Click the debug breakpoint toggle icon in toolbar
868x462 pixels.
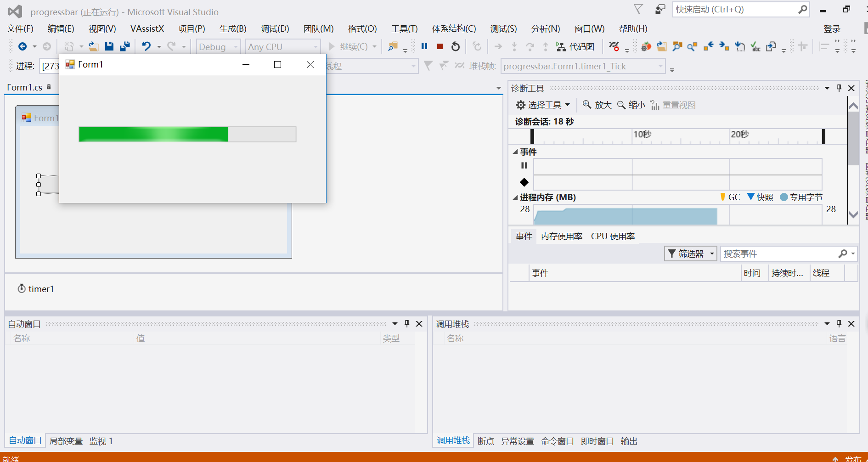coord(614,46)
